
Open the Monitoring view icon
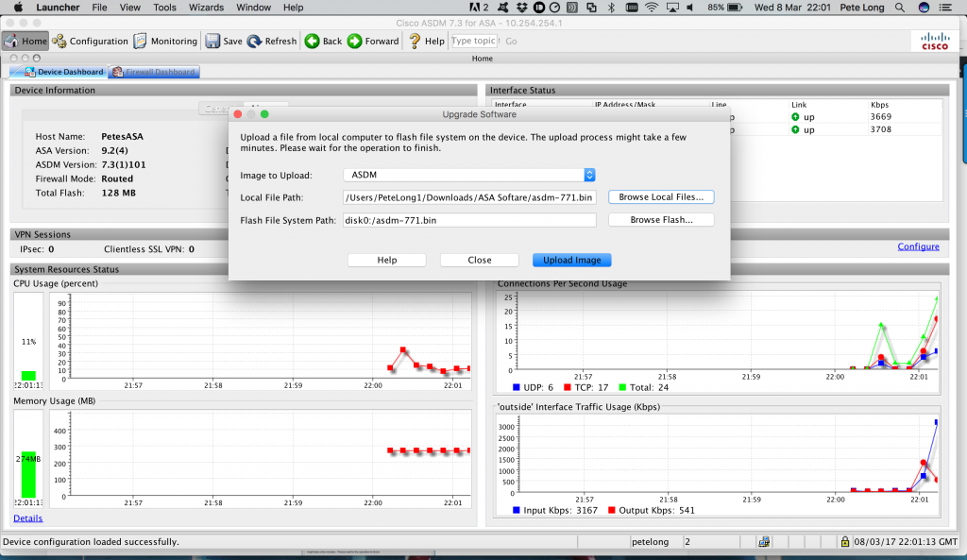point(168,41)
